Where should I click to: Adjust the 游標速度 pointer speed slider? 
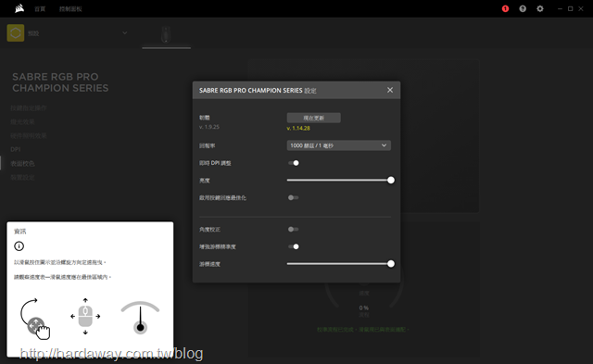click(340, 264)
